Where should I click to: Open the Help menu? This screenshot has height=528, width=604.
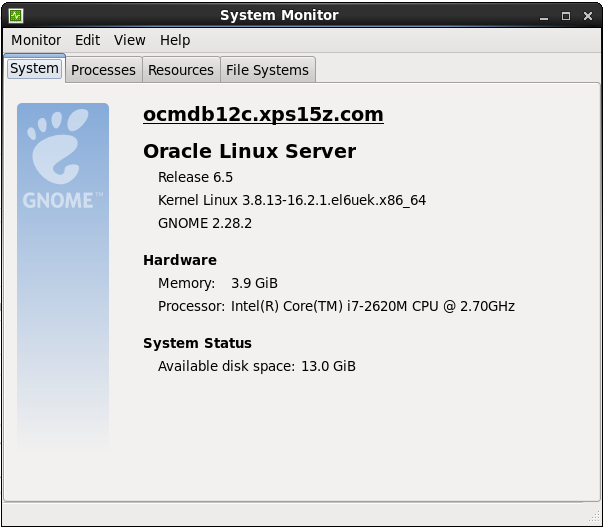(x=175, y=40)
